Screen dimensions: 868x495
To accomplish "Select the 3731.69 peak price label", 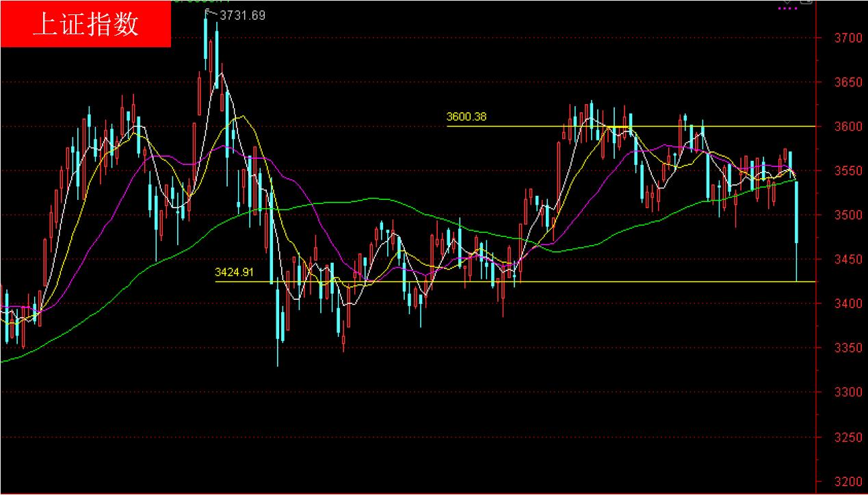I will (242, 15).
